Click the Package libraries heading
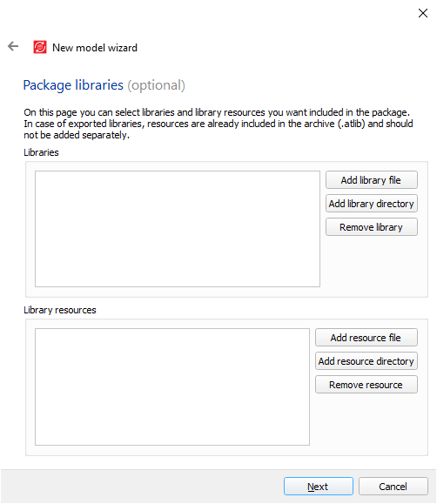This screenshot has width=437, height=504. (x=73, y=85)
